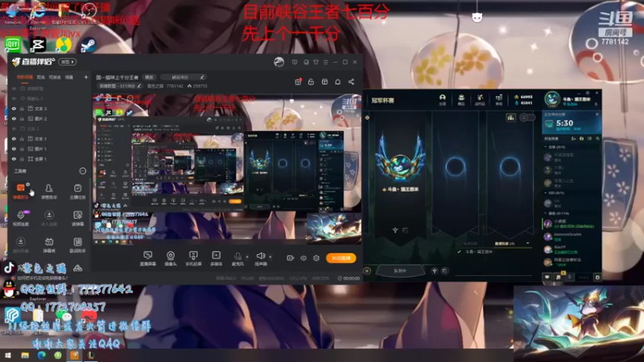
Task: Toggle visibility of 文本 1 layer
Action: click(14, 138)
